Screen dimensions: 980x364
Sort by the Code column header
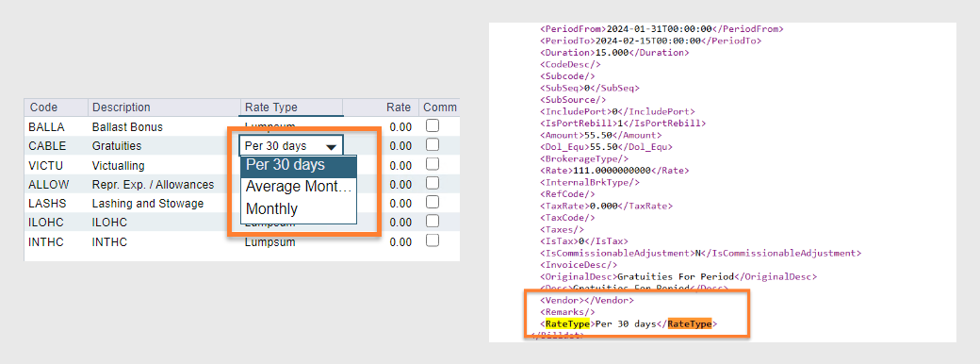57,108
